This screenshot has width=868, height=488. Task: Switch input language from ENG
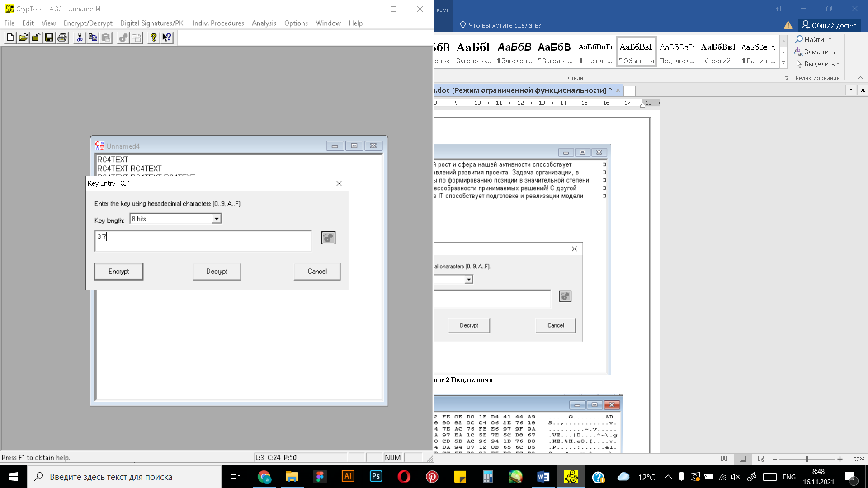789,477
